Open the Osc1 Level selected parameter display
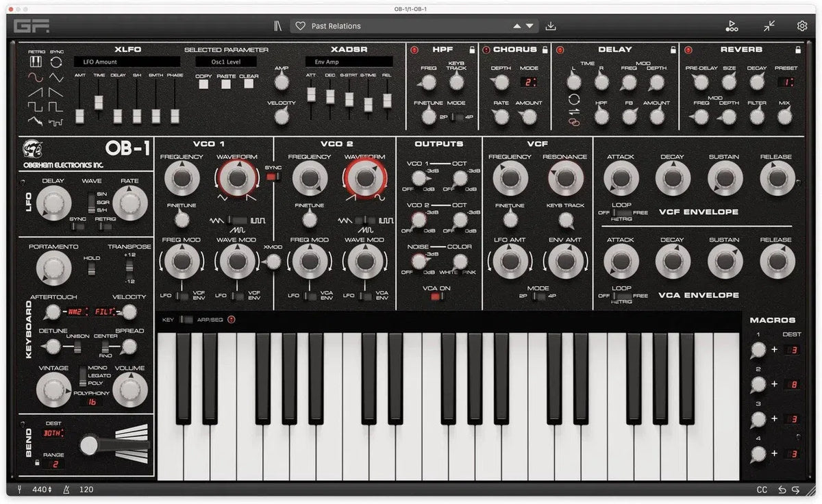This screenshot has width=822, height=504. point(226,62)
